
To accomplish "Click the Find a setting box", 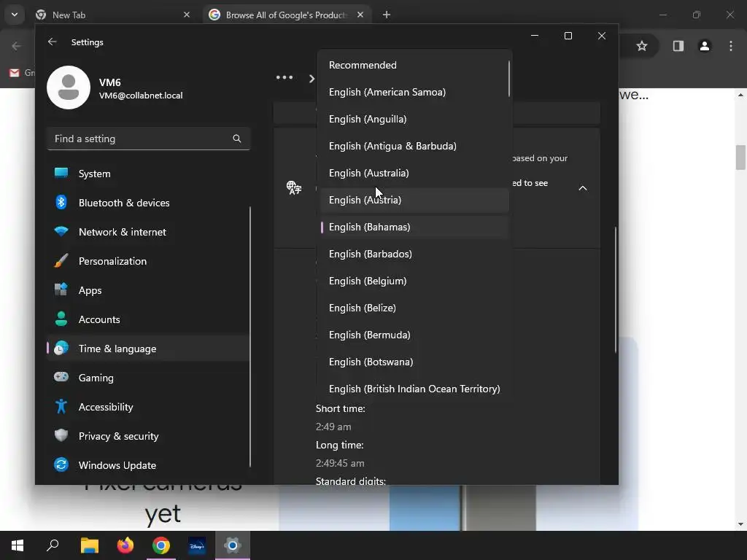I will [x=149, y=139].
